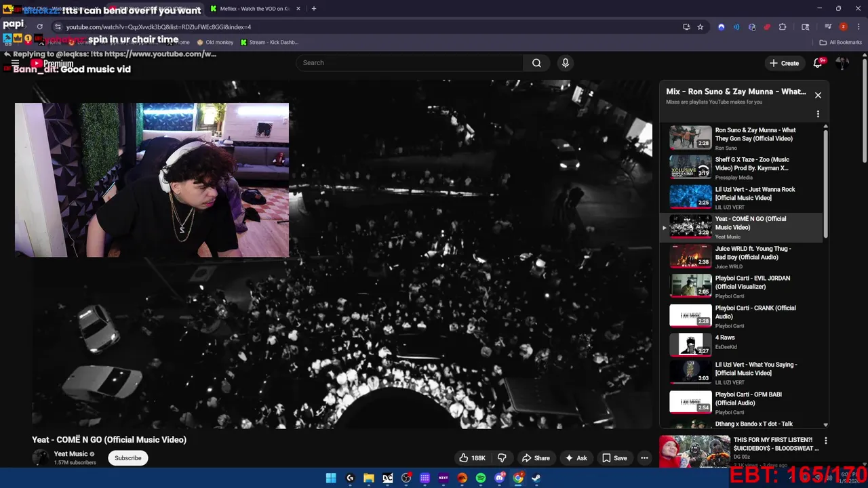868x488 pixels.
Task: Activate voice search microphone icon
Action: (x=565, y=63)
